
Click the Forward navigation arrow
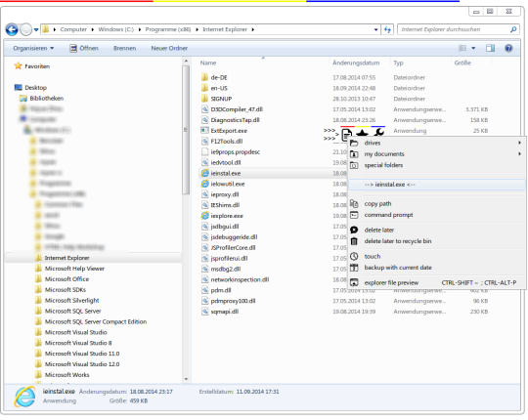26,29
